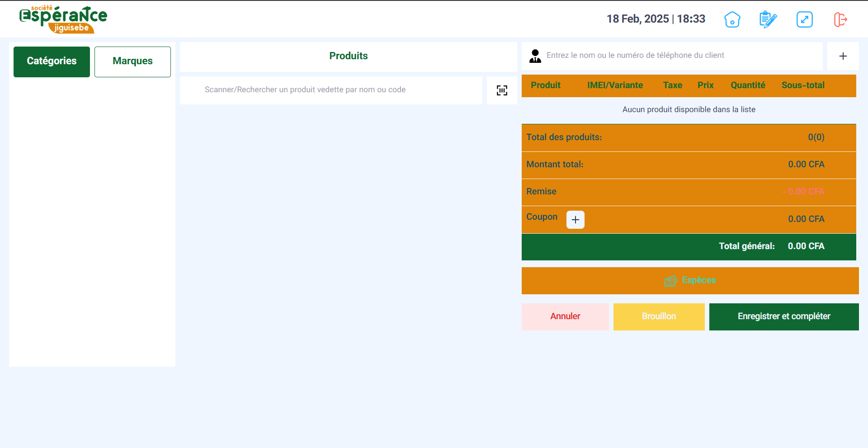Click the customer person icon

pyautogui.click(x=535, y=56)
